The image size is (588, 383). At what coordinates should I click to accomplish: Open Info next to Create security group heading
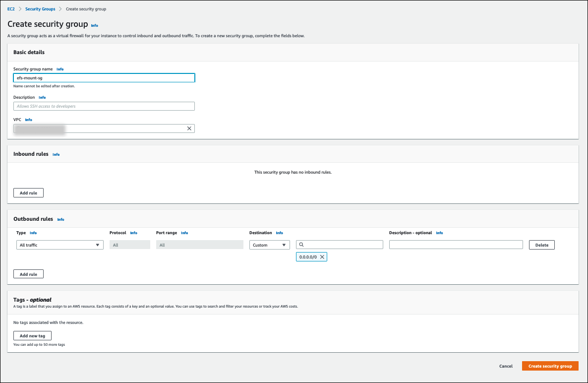tap(95, 25)
